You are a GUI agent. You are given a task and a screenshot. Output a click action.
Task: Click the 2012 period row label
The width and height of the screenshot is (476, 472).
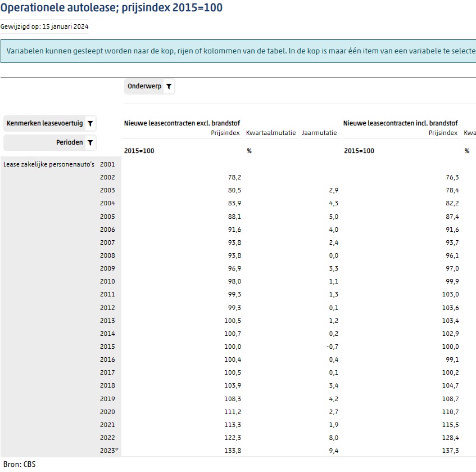click(107, 308)
